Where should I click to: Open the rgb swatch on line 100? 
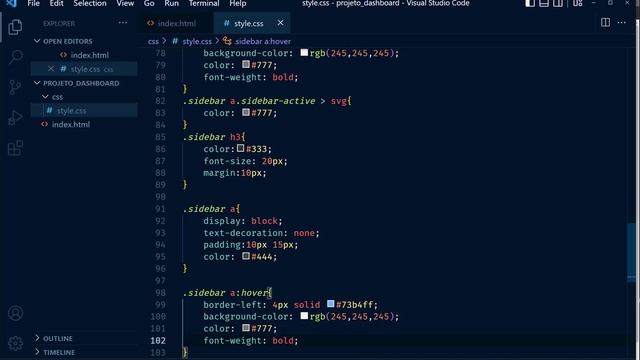304,316
